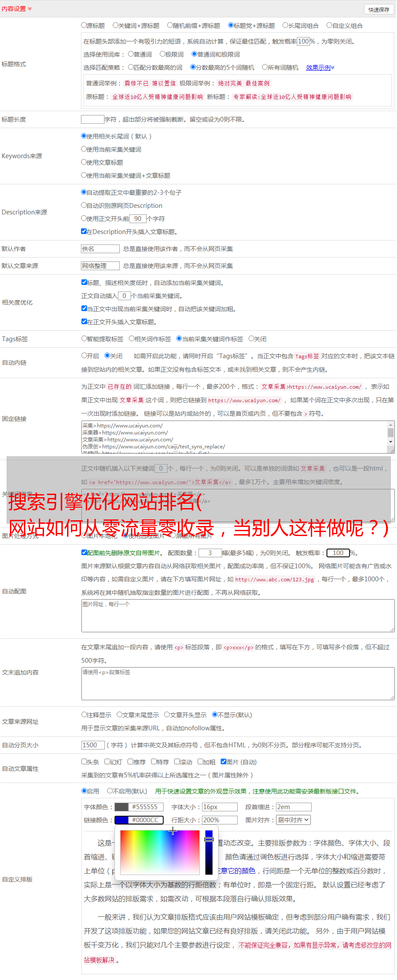397x980 pixels.
Task: Enable 自动内链 with 开启 radio
Action: (84, 356)
